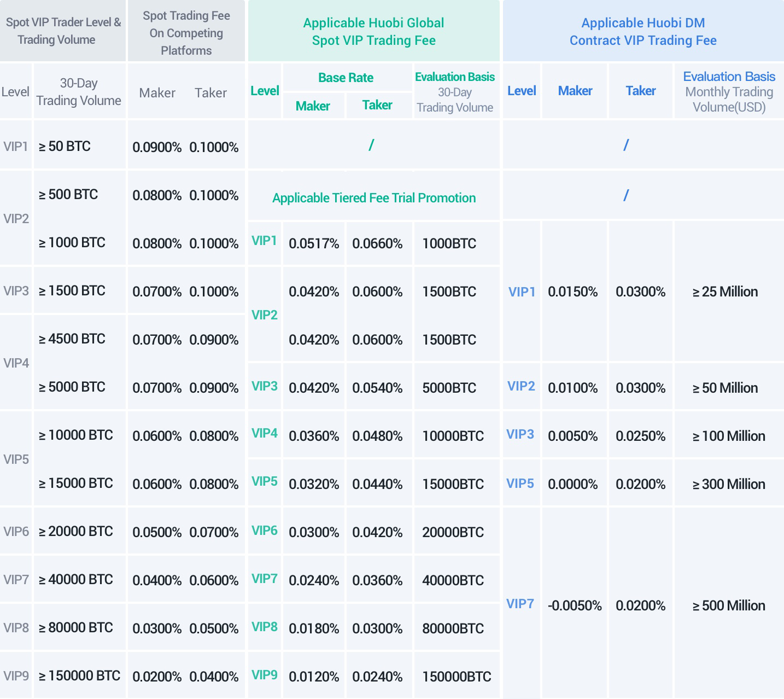Click the '20000BTC' evaluation basis for green VIP6
This screenshot has width=784, height=699.
tap(453, 532)
